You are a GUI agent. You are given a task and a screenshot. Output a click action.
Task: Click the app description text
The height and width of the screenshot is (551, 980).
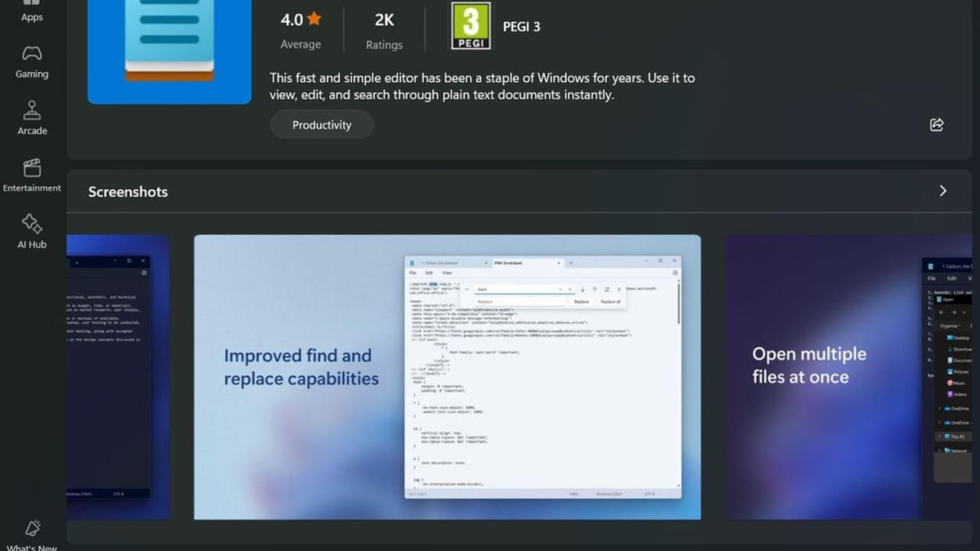(x=482, y=86)
